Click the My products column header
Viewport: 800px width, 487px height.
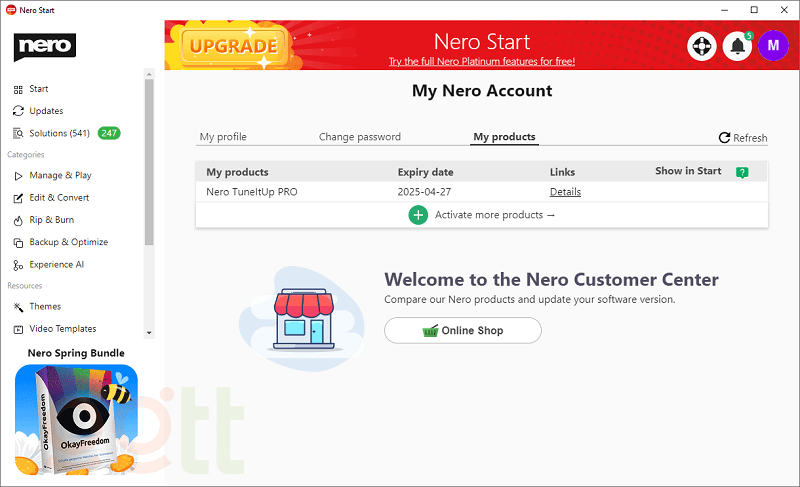tap(237, 172)
